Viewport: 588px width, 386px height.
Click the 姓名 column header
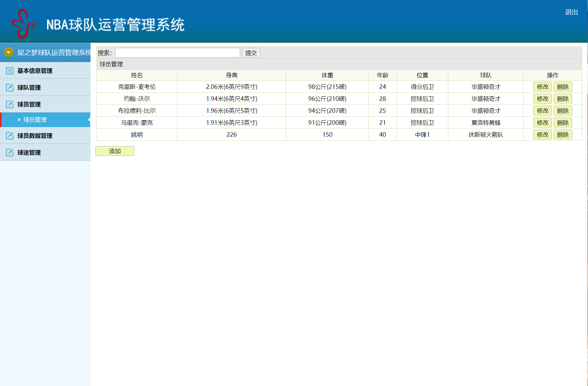pos(136,75)
